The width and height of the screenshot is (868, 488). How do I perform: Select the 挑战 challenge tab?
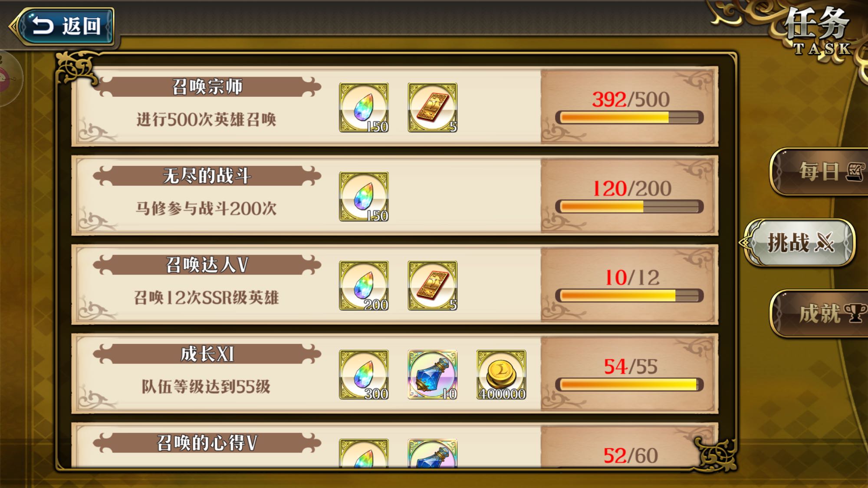pos(799,242)
